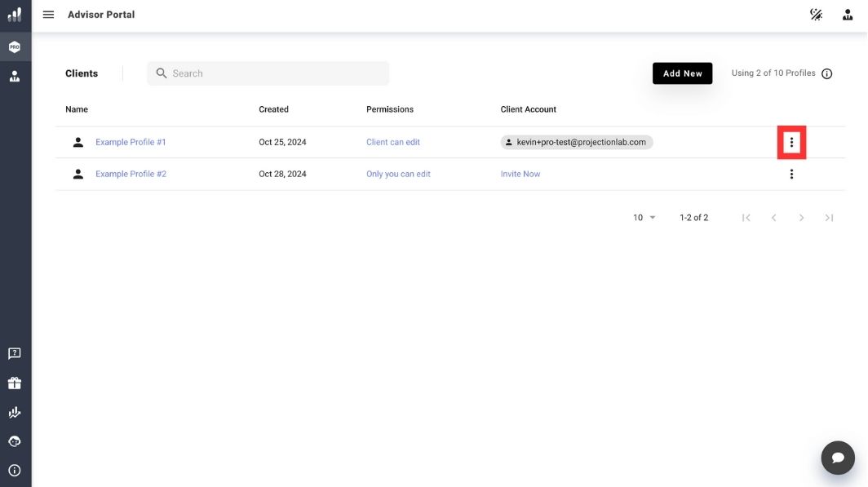868x487 pixels.
Task: Open the gift icon in sidebar
Action: point(15,383)
